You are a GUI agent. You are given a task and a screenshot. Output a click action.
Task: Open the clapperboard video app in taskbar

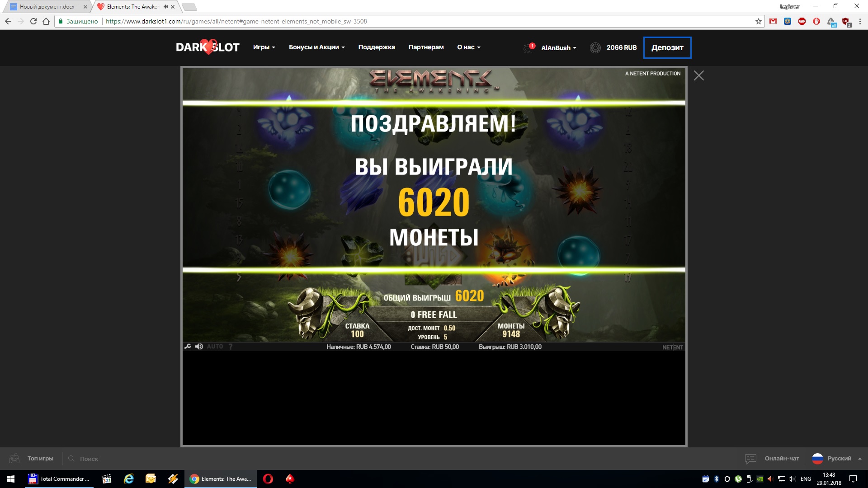tap(107, 479)
